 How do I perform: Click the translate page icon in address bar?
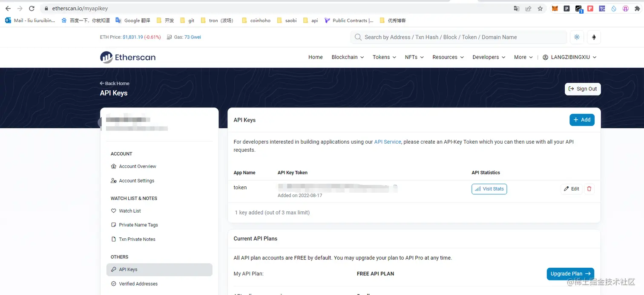click(x=516, y=8)
